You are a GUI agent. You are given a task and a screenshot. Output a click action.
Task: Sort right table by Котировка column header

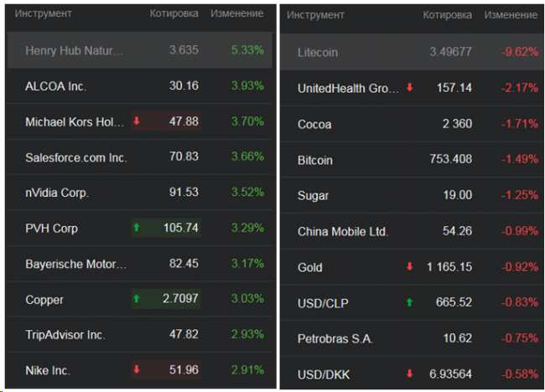click(447, 15)
